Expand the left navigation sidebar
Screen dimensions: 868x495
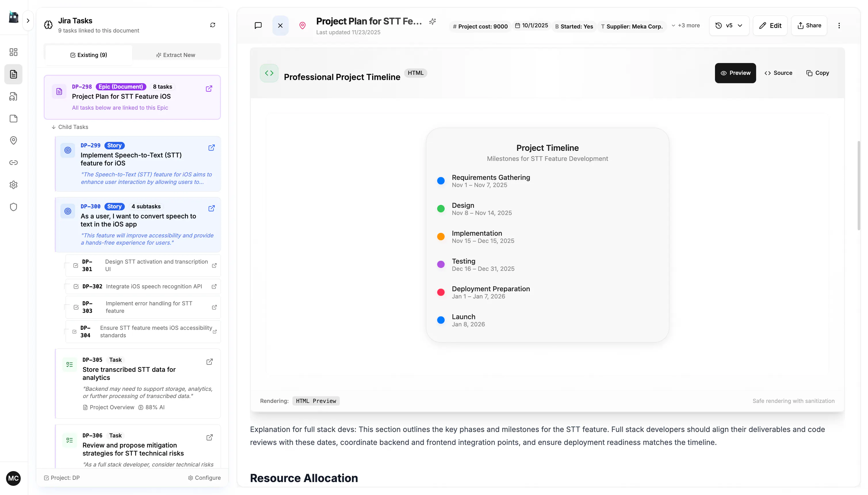28,21
